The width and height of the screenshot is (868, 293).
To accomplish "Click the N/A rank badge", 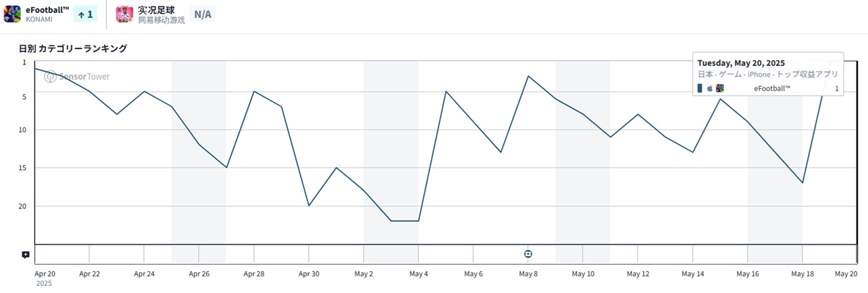I will pyautogui.click(x=203, y=14).
